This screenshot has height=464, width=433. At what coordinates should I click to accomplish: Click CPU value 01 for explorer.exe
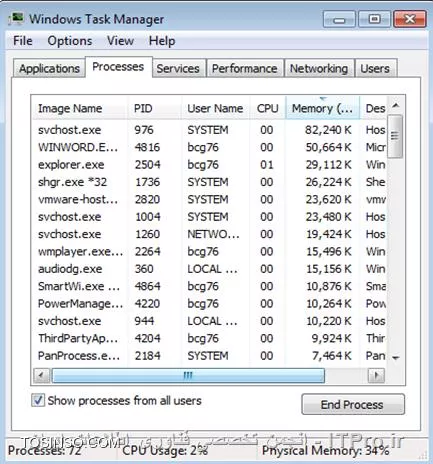267,165
